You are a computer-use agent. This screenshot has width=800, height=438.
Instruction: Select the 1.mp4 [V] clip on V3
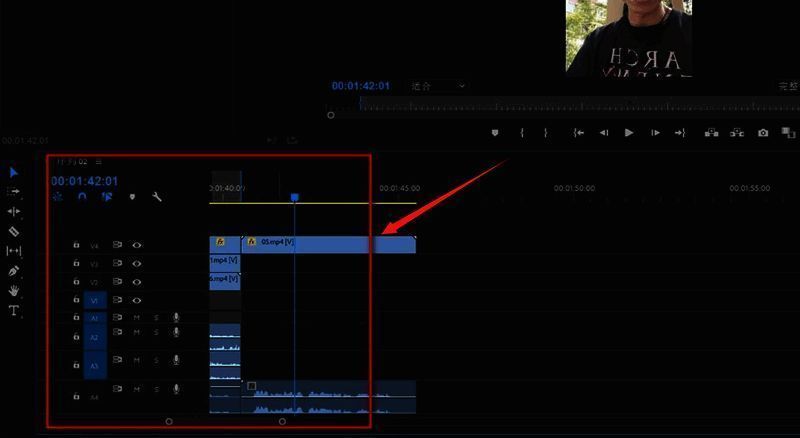pyautogui.click(x=224, y=263)
